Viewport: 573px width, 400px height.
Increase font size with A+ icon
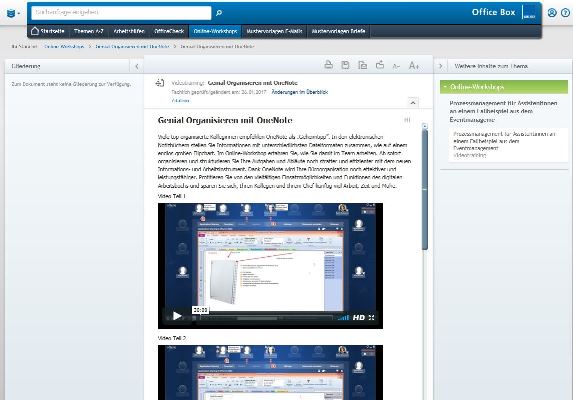coord(414,65)
